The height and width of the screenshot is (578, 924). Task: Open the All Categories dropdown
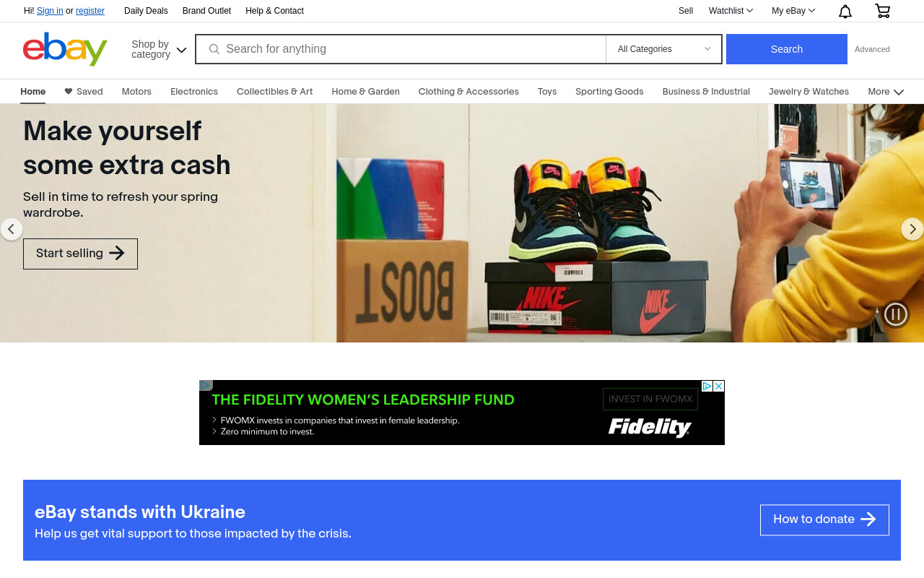pyautogui.click(x=664, y=49)
